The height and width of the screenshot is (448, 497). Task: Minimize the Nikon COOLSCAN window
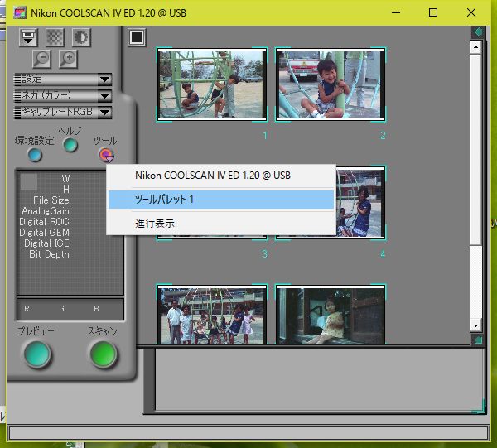[x=396, y=12]
